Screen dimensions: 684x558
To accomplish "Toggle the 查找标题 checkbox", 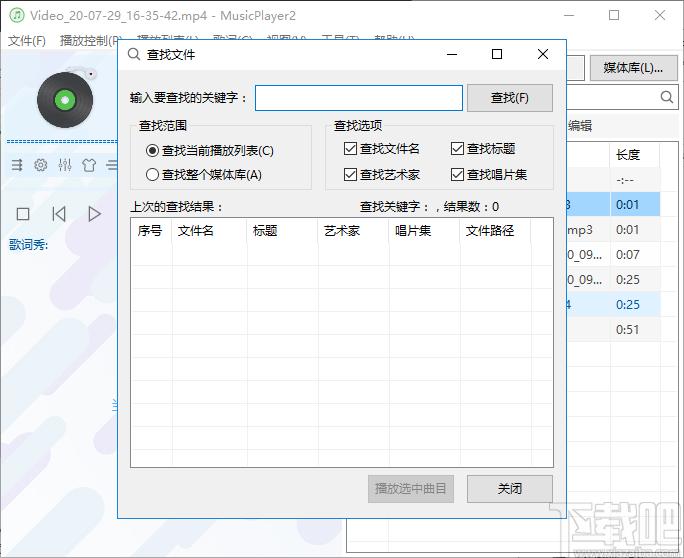I will [x=457, y=149].
